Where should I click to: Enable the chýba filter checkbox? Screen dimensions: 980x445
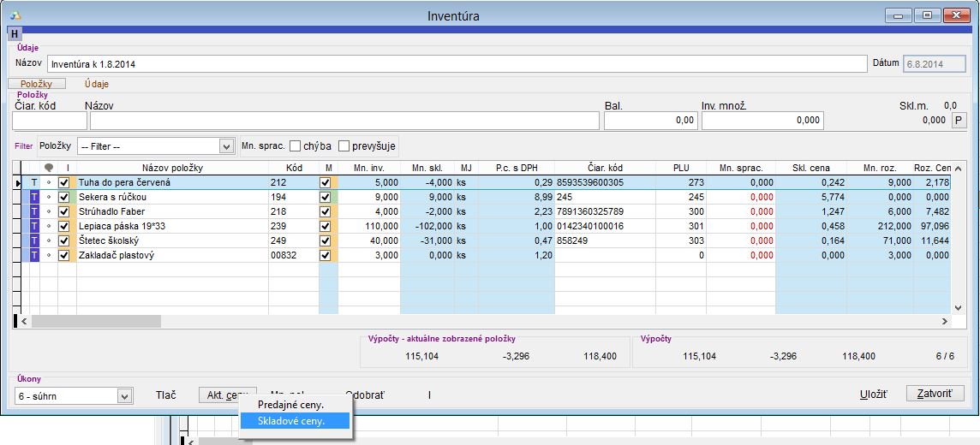pyautogui.click(x=296, y=146)
